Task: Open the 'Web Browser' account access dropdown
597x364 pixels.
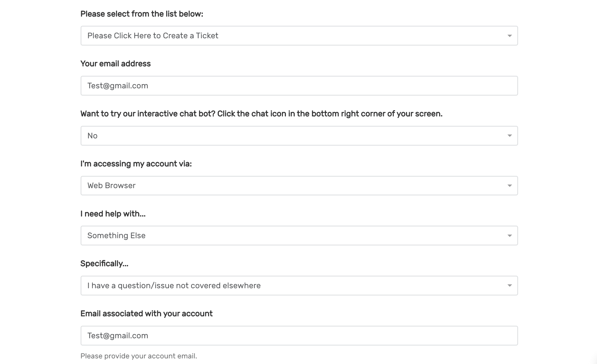Action: pyautogui.click(x=299, y=186)
